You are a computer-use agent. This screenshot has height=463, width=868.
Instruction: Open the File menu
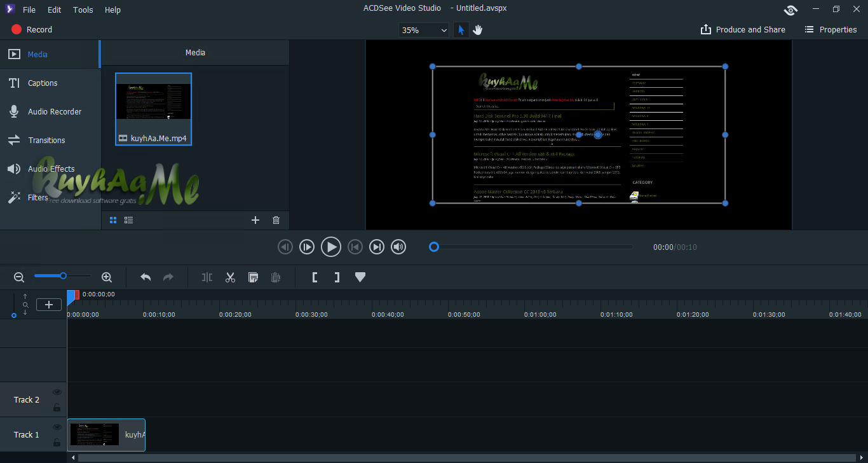pos(29,10)
